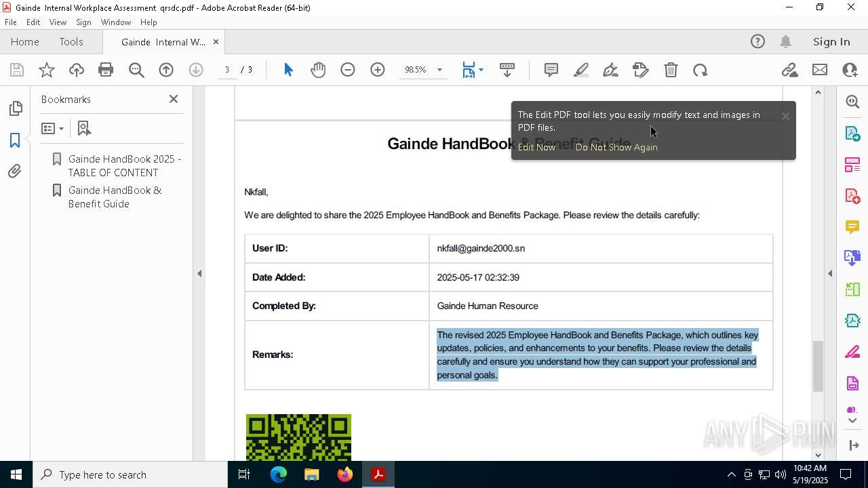Toggle the Bookmarks panel icon
Screen dimensions: 868x488
[15, 140]
